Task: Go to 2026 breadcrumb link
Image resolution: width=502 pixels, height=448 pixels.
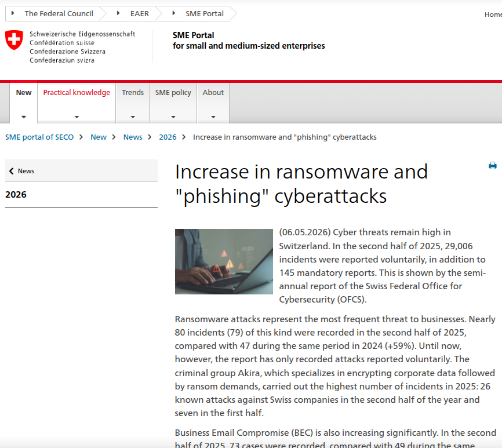Action: coord(168,137)
